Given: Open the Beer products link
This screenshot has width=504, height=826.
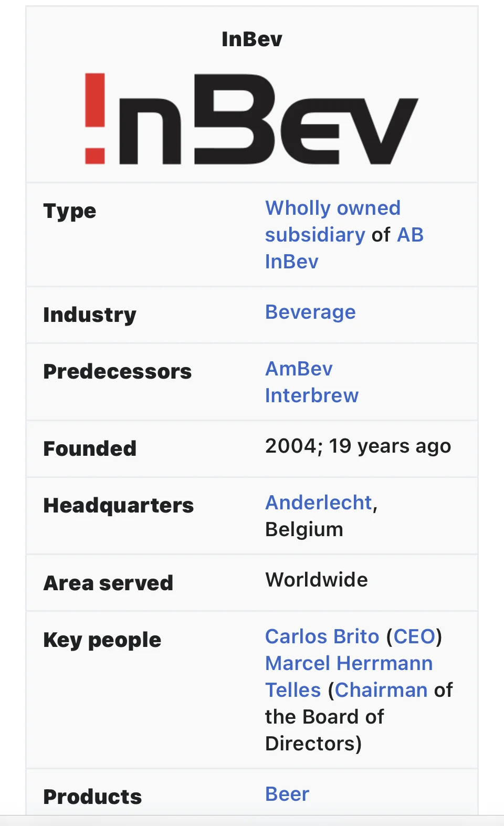Looking at the screenshot, I should pyautogui.click(x=287, y=794).
